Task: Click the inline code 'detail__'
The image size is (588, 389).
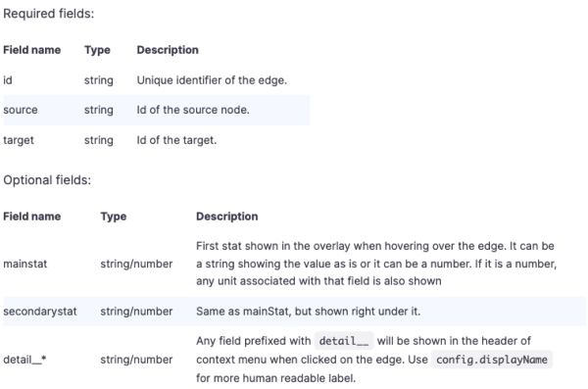Action: coord(344,341)
